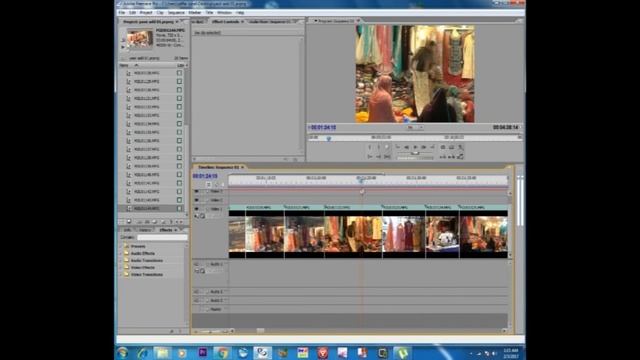This screenshot has height=360, width=640.
Task: Open the Program monitor zoom level dropdown
Action: point(414,128)
